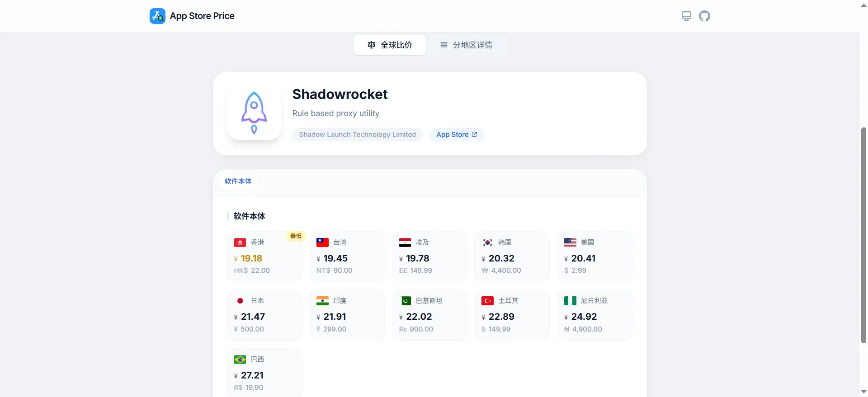
Task: Click the ¥ 500.00 local price
Action: click(x=249, y=329)
